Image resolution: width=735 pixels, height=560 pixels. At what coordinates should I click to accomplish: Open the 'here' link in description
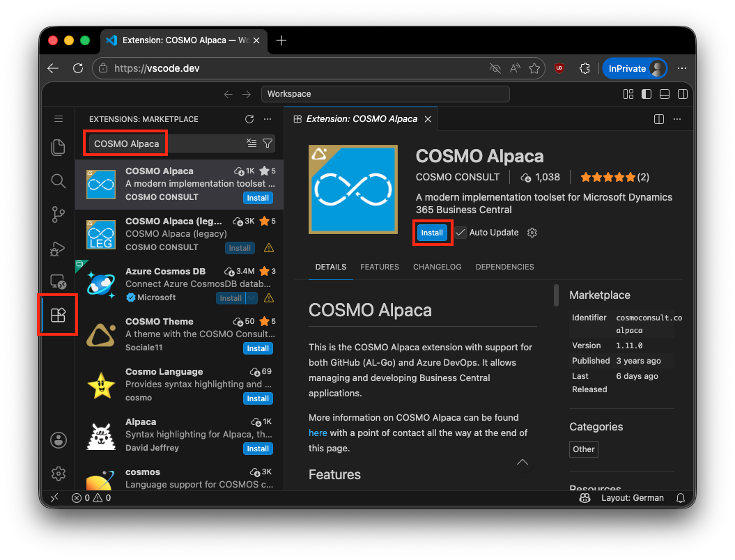pos(318,433)
